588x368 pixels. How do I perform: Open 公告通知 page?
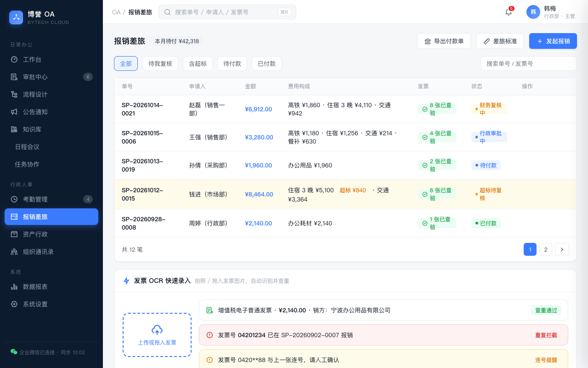click(x=51, y=112)
